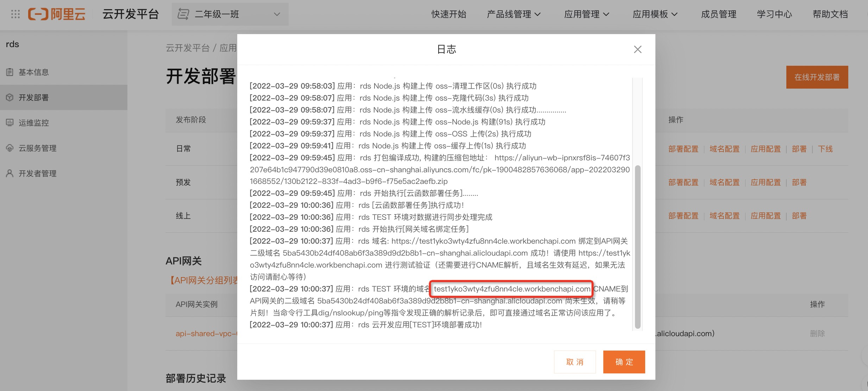Screen dimensions: 868x391
Task: Expand the 应用管理 menu
Action: coord(586,14)
